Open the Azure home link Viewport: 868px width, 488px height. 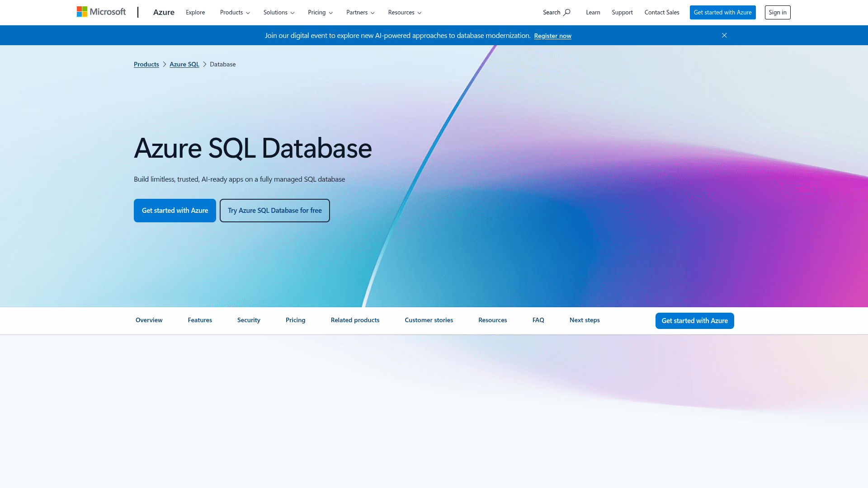pyautogui.click(x=164, y=12)
